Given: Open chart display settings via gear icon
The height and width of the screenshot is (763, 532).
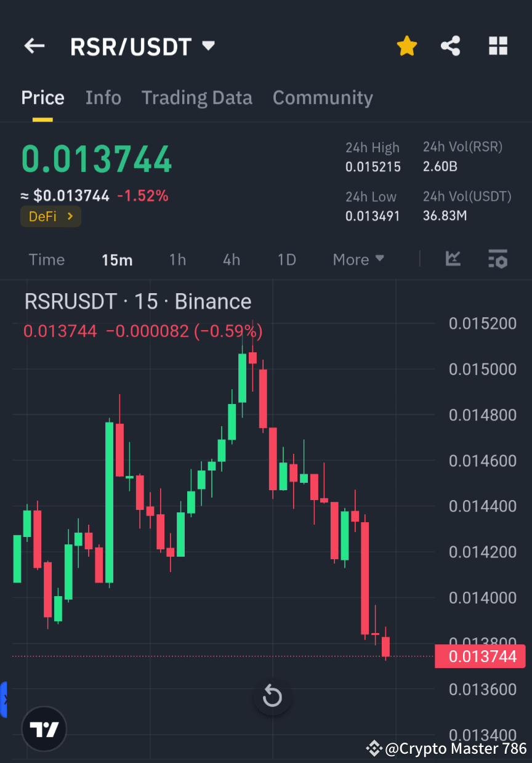Looking at the screenshot, I should tap(498, 259).
